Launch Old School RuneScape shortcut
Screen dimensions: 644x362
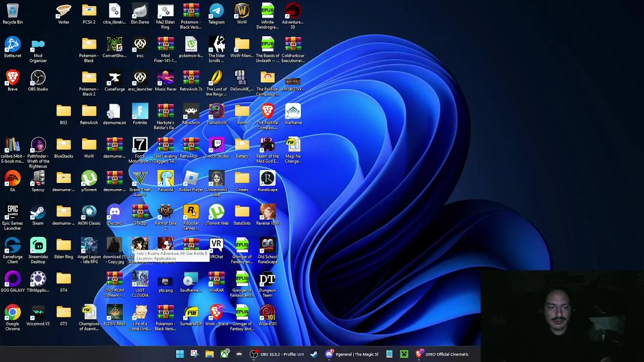[x=267, y=251]
